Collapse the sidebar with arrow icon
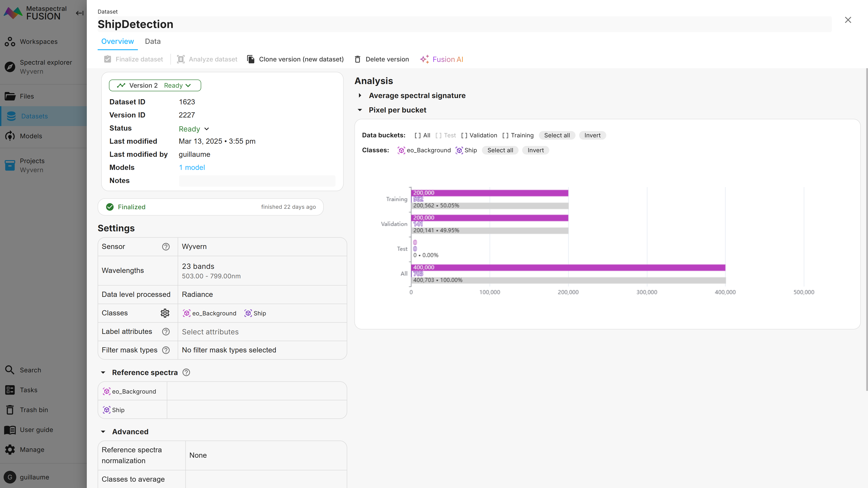868x488 pixels. [x=80, y=13]
